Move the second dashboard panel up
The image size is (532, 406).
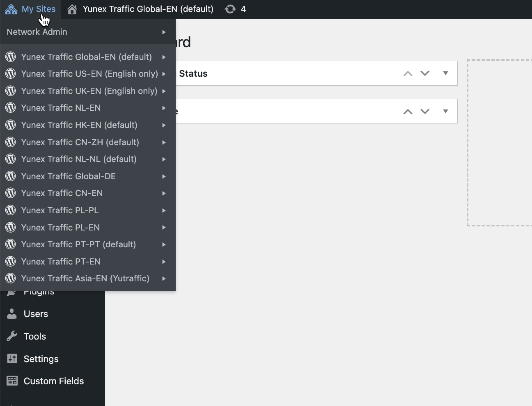pos(408,111)
